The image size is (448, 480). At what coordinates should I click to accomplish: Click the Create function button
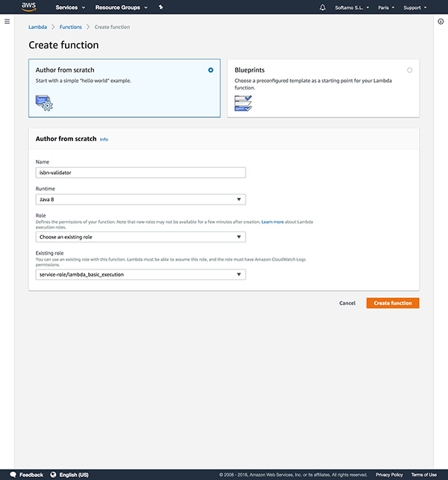pos(393,303)
